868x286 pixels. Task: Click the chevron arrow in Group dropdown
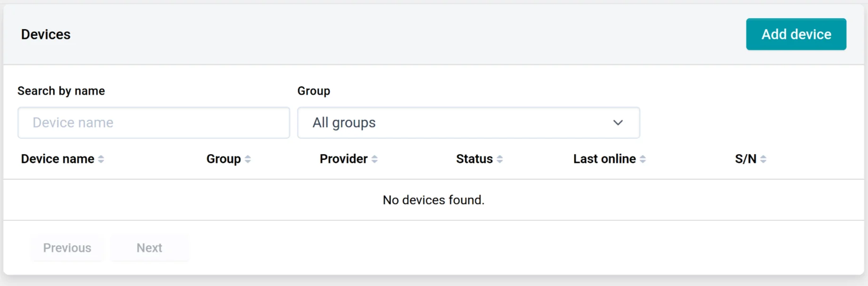[617, 123]
